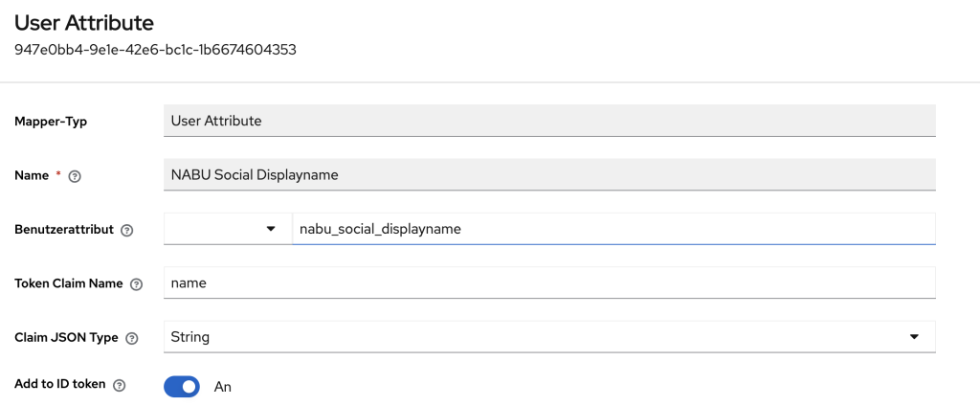
Task: Show help for Add to ID token
Action: pos(120,386)
